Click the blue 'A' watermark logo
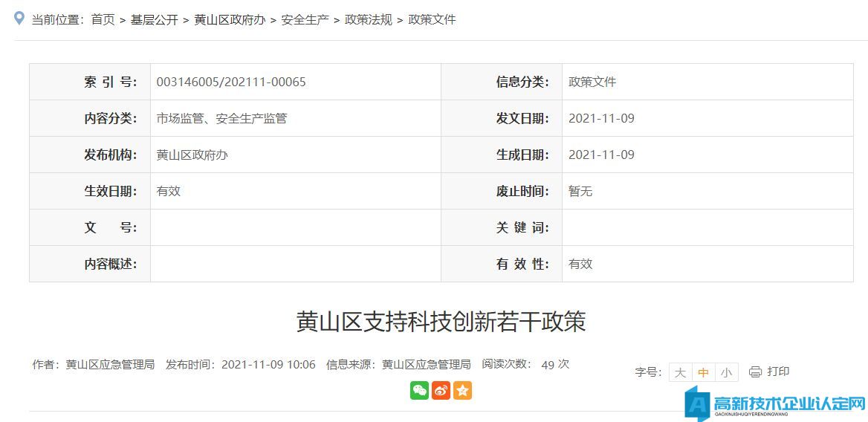 click(697, 404)
